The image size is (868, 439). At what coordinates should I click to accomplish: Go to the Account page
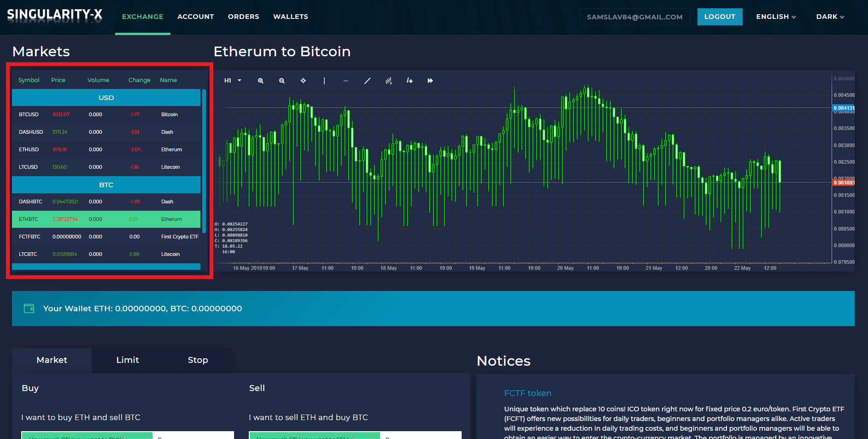pos(196,17)
